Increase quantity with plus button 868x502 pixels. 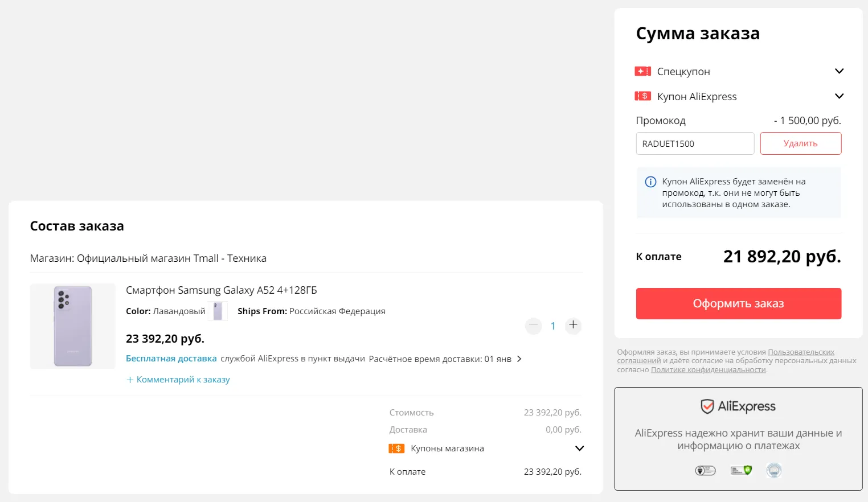[x=573, y=326]
